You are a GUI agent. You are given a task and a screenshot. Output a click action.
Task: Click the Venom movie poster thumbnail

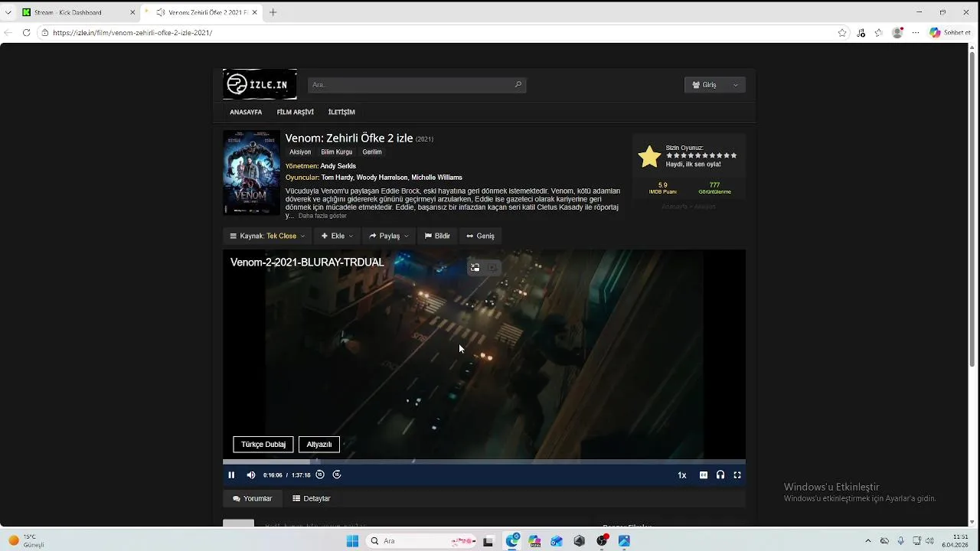pyautogui.click(x=251, y=172)
